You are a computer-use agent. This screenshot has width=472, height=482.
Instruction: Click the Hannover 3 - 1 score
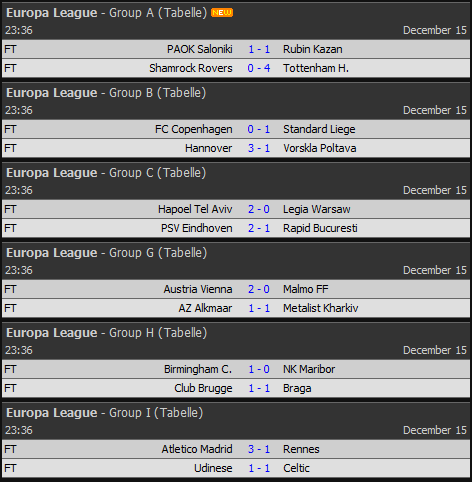click(x=259, y=148)
